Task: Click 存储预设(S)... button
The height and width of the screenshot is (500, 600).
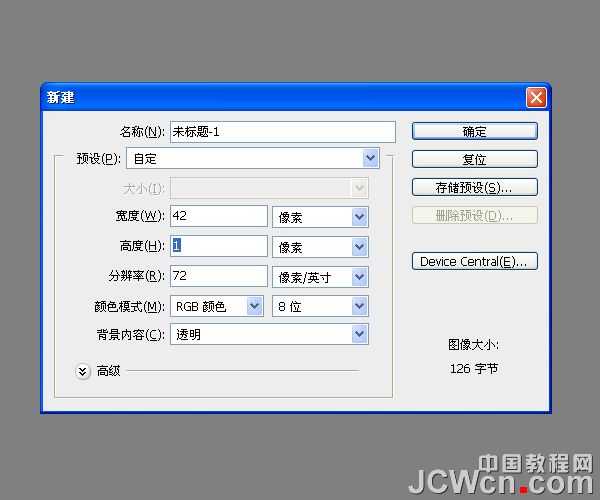Action: click(474, 187)
